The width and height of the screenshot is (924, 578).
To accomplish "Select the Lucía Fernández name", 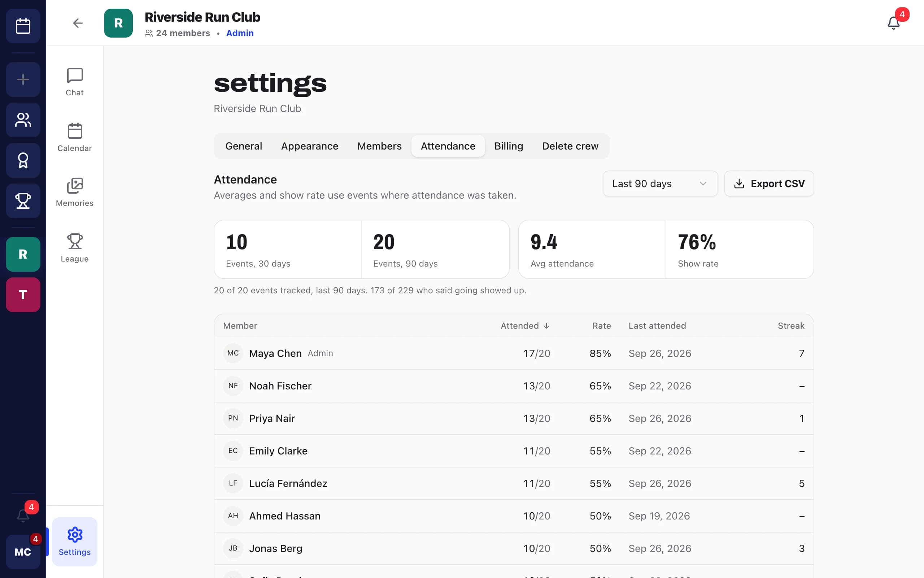I will 288,483.
